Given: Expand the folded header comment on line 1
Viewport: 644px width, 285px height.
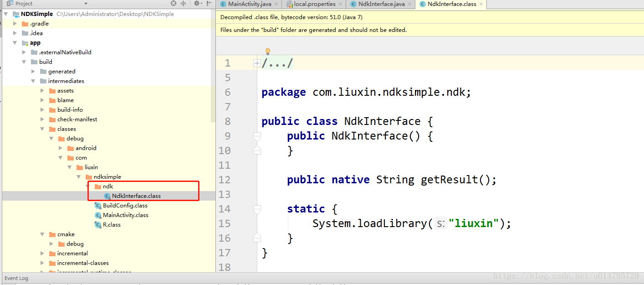Looking at the screenshot, I should coord(257,63).
